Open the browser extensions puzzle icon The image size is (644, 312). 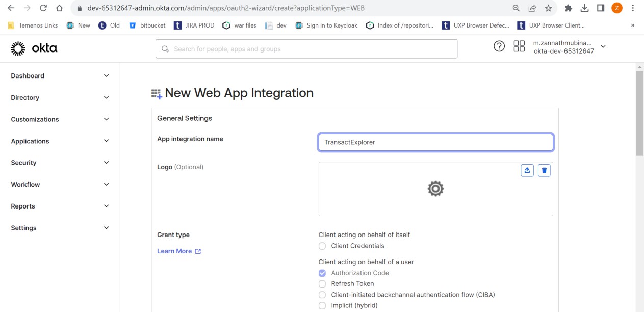coord(569,8)
